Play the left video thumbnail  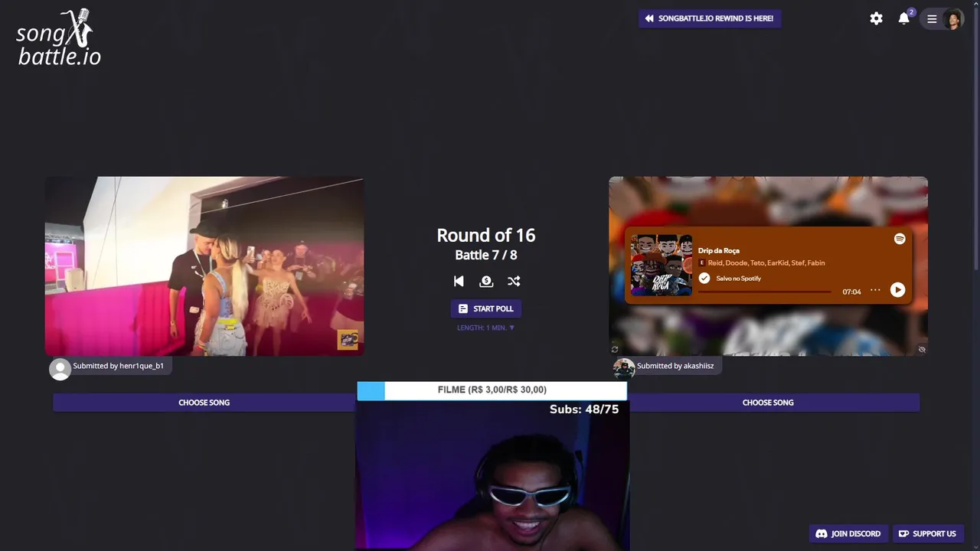click(204, 266)
